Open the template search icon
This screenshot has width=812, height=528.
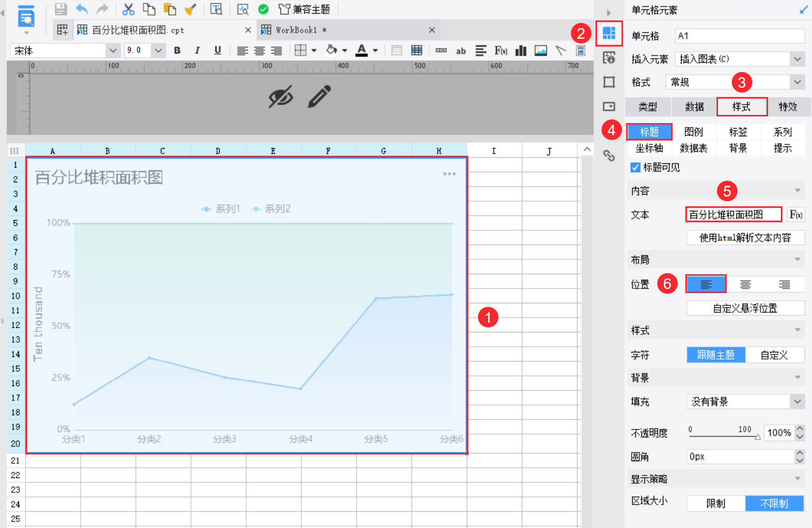[x=217, y=9]
